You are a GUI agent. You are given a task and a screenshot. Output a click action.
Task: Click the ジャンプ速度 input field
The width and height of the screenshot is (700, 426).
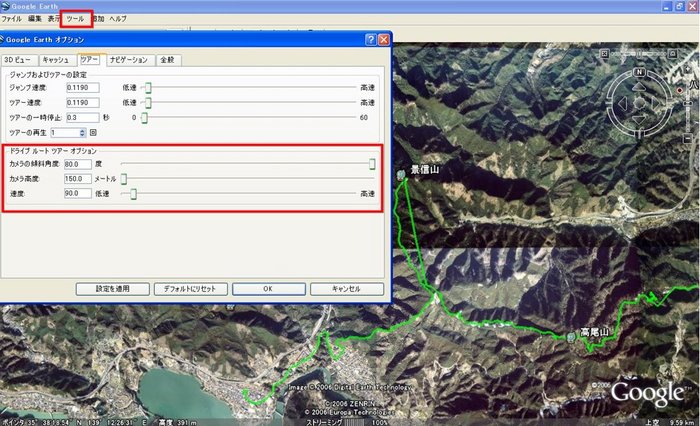pos(83,88)
